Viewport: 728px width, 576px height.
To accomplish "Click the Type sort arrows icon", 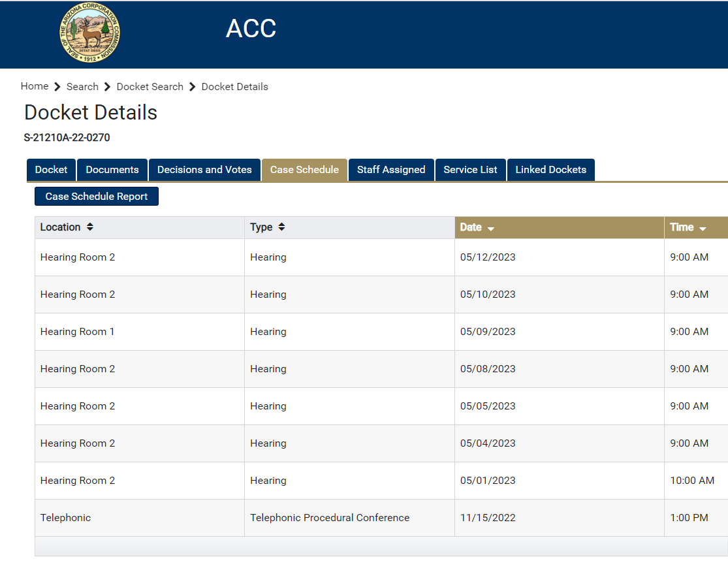I will point(281,227).
